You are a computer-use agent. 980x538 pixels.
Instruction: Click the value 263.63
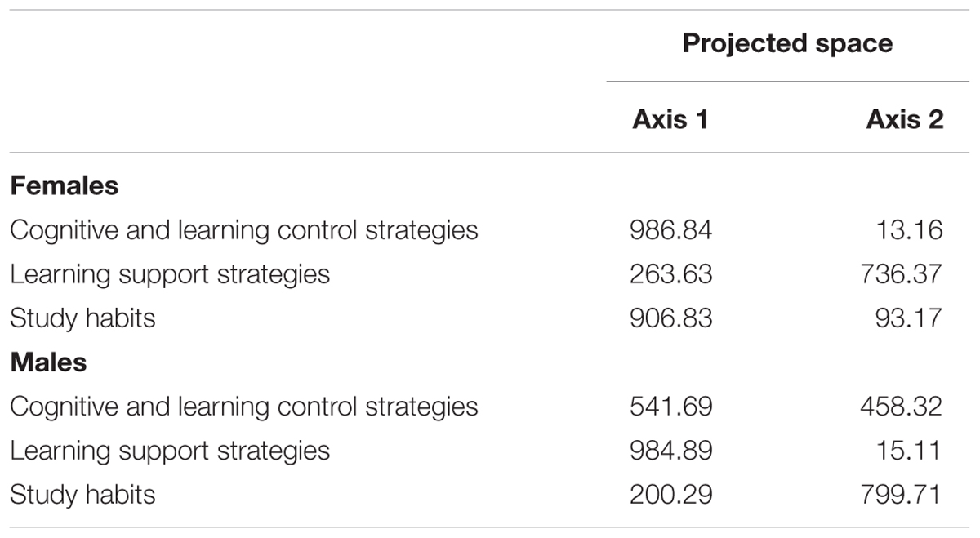click(x=670, y=273)
